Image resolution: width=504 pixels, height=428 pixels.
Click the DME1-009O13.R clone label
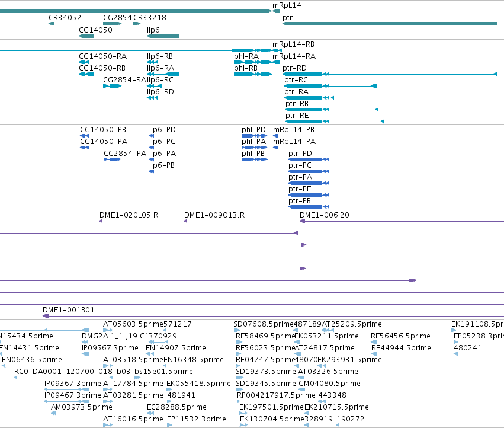(214, 215)
